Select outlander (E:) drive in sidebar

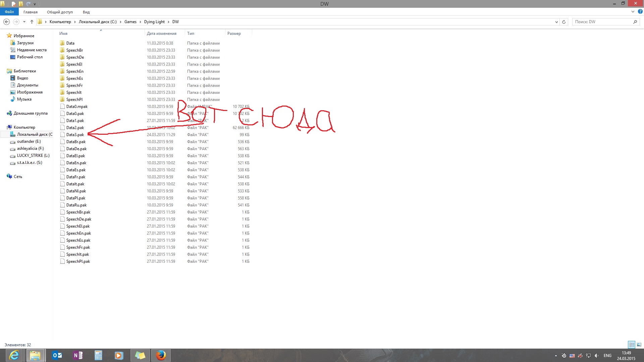tap(29, 141)
